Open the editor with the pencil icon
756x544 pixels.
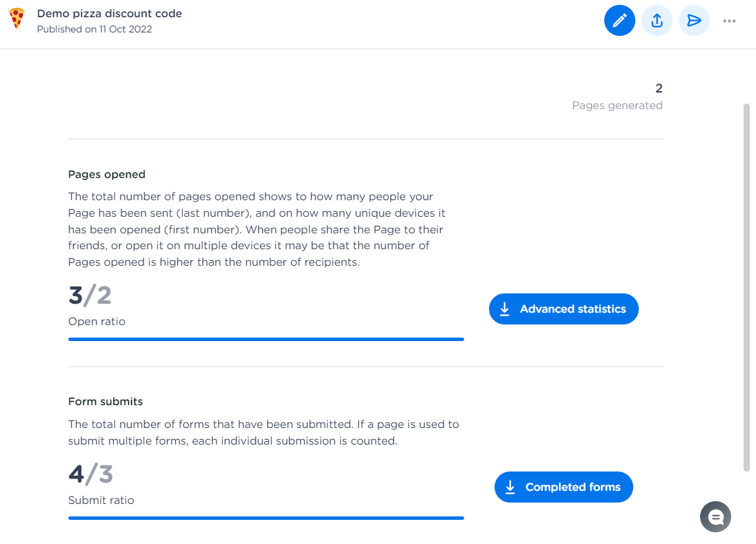(x=619, y=21)
